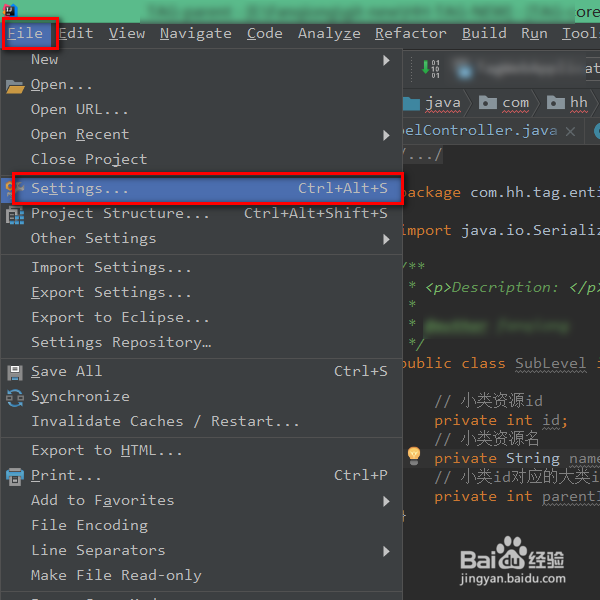Expand the Line Separators submenu
The image size is (600, 600).
(201, 551)
